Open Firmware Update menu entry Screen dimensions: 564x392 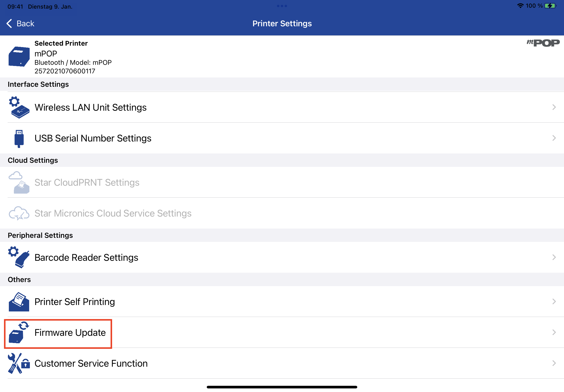point(70,332)
